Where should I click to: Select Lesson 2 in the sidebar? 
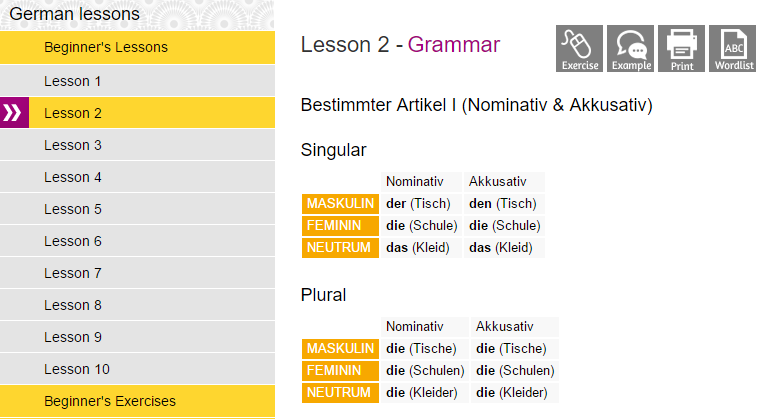[152, 113]
